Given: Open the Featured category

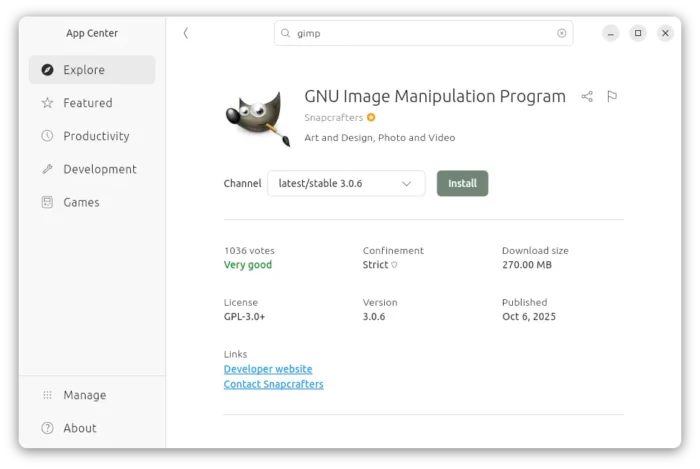Looking at the screenshot, I should (88, 103).
